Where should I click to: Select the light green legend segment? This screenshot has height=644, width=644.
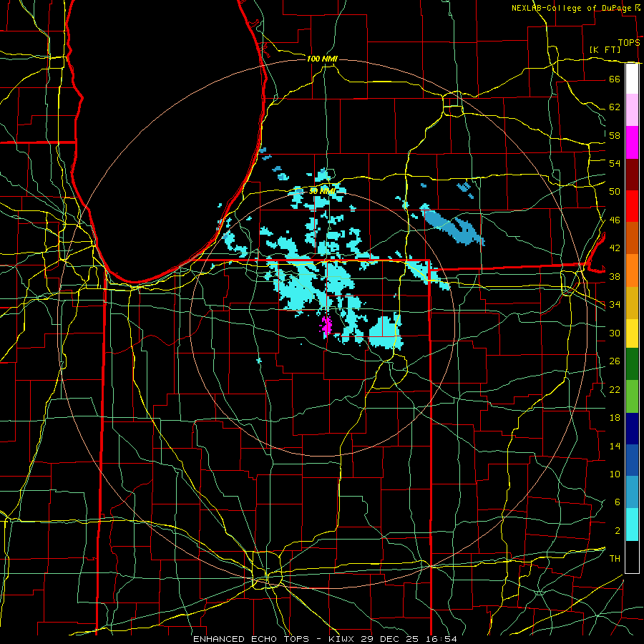tap(632, 396)
